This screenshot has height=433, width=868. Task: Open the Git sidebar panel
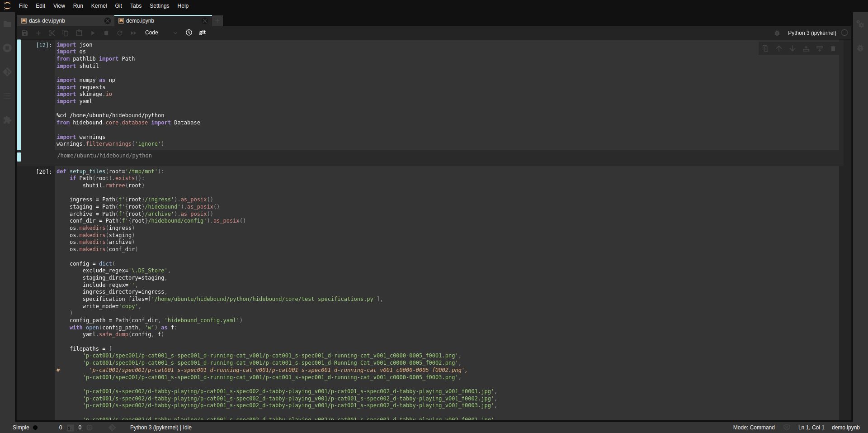click(x=7, y=72)
